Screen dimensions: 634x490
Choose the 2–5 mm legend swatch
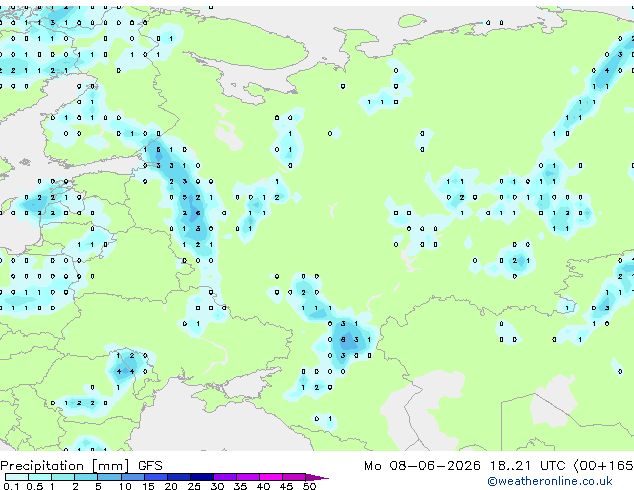click(86, 477)
